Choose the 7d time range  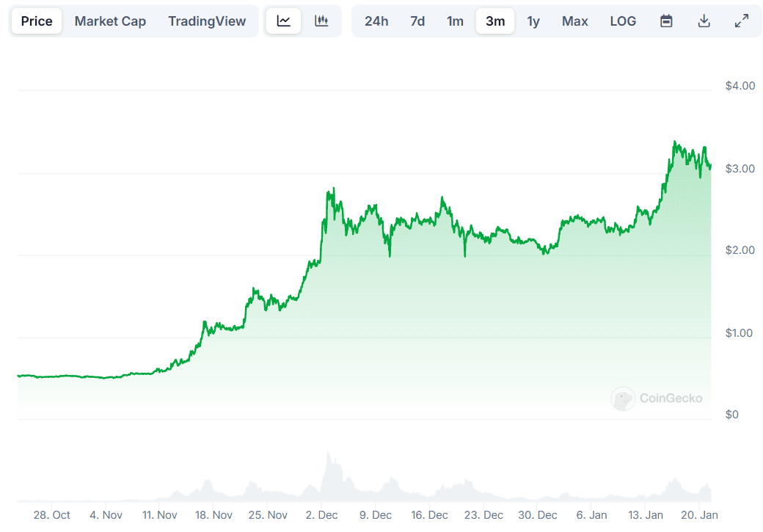coord(417,21)
